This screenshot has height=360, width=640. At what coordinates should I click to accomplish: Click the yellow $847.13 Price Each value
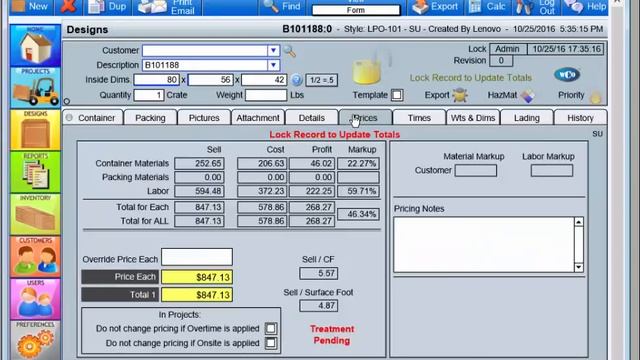(x=197, y=277)
